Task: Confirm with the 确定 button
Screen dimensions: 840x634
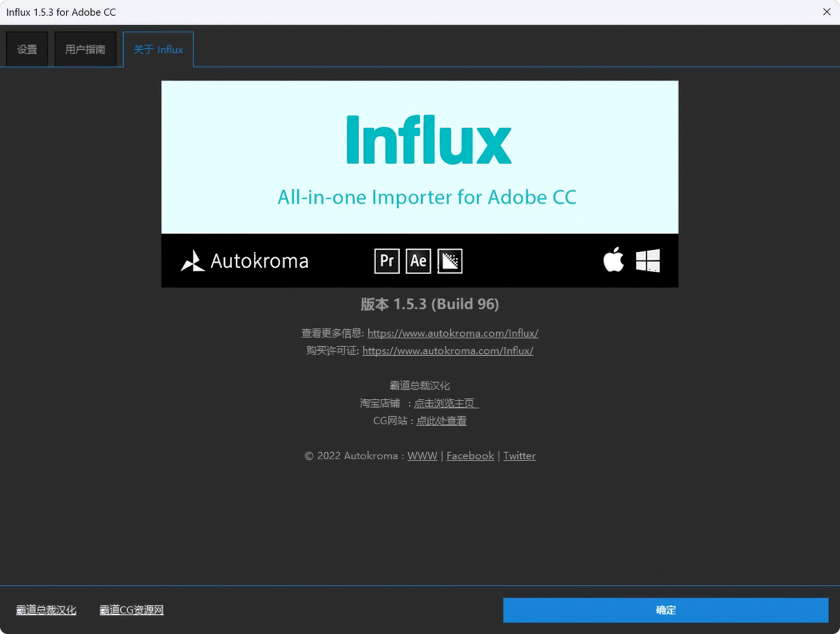Action: (x=665, y=610)
